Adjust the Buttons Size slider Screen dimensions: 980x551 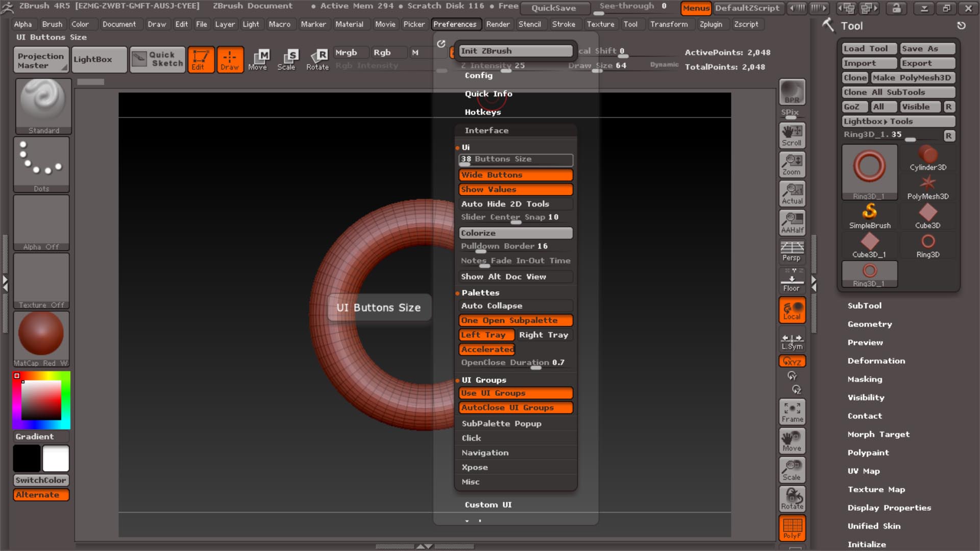pos(516,160)
